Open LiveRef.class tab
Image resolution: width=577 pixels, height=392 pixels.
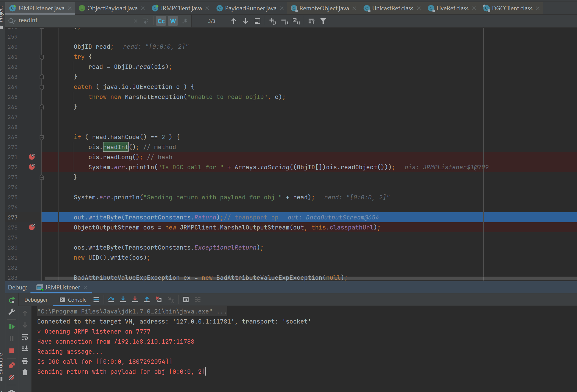pyautogui.click(x=452, y=8)
